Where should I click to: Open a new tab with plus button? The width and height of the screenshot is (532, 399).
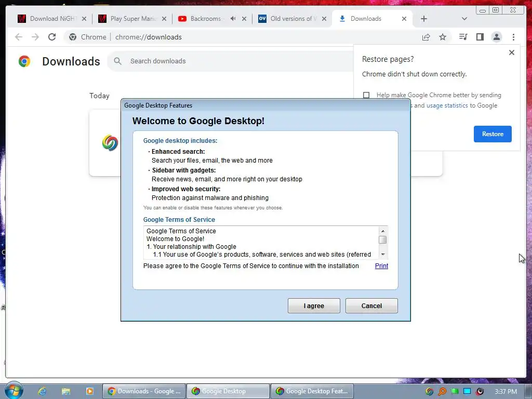[424, 19]
